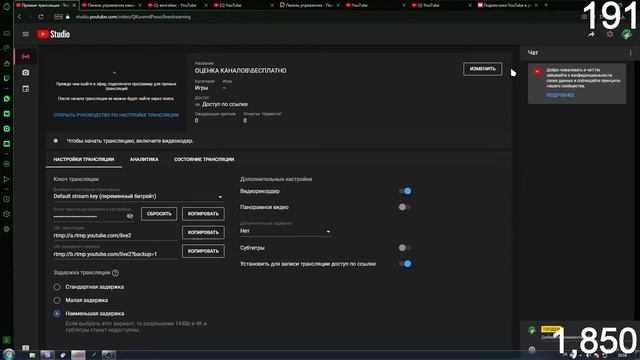Toggle the Субтитры switch
Image resolution: width=640 pixels, height=360 pixels.
(x=405, y=247)
